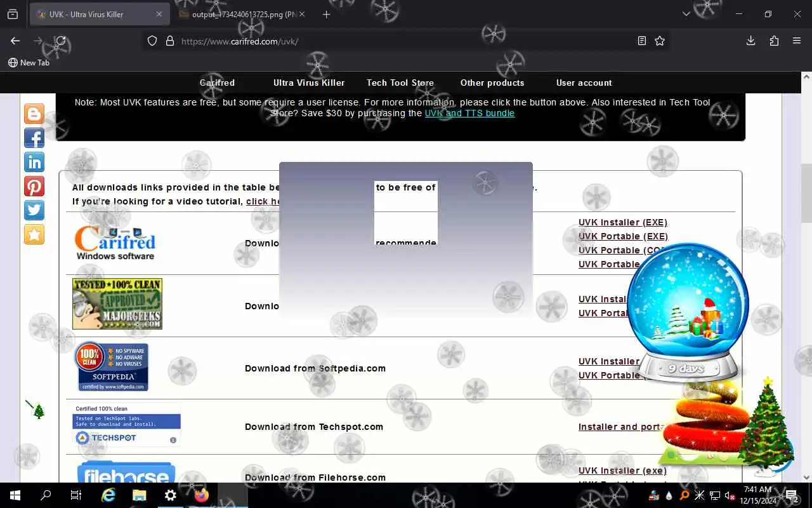Open Task View on the taskbar
This screenshot has width=812, height=508.
point(76,495)
